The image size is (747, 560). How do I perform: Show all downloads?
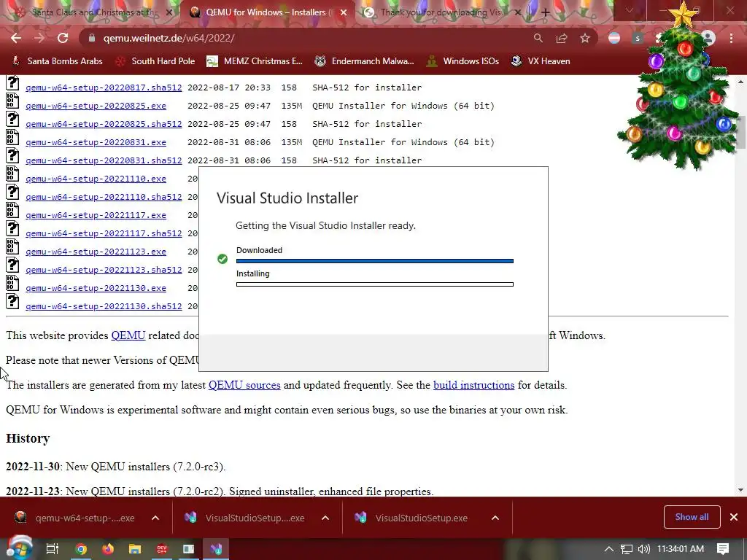tap(692, 517)
